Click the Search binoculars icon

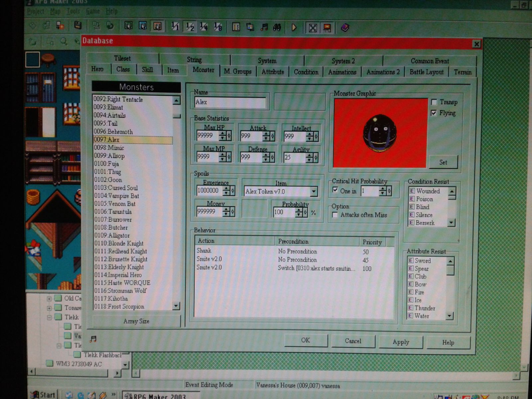pyautogui.click(x=277, y=27)
